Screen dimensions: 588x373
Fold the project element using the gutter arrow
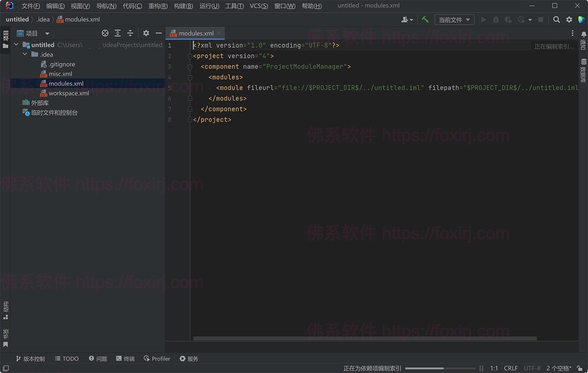click(x=190, y=56)
